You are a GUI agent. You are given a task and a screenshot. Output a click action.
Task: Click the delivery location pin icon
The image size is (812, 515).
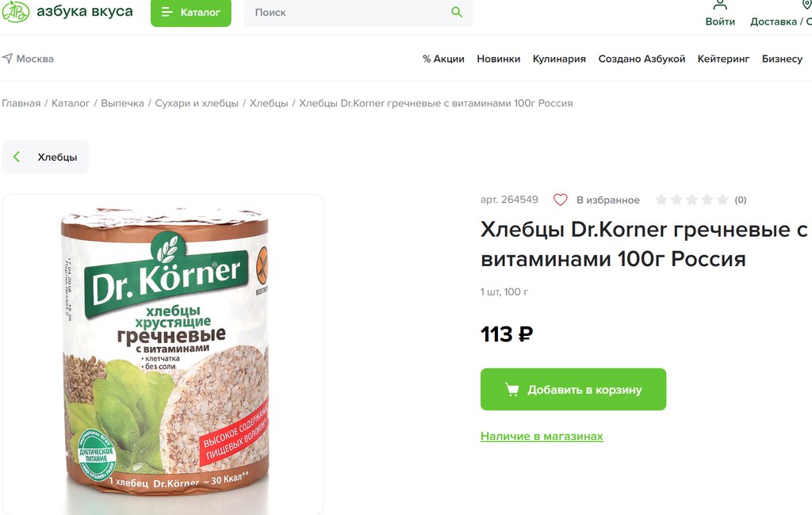click(806, 5)
